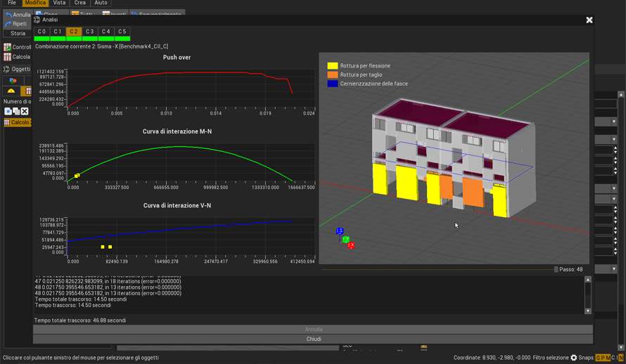Click the Annulla undo arrow icon
The width and height of the screenshot is (626, 364).
pos(8,15)
